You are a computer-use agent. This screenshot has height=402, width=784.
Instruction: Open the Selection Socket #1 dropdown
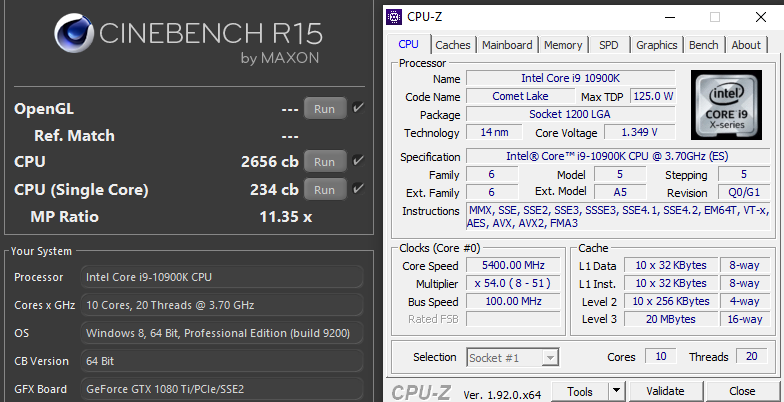(x=512, y=358)
